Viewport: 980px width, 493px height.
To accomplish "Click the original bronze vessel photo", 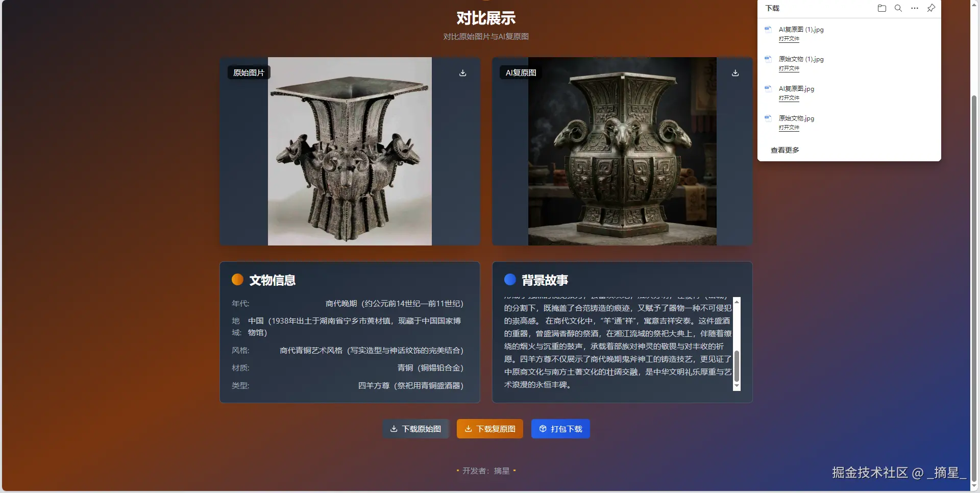I will (350, 151).
